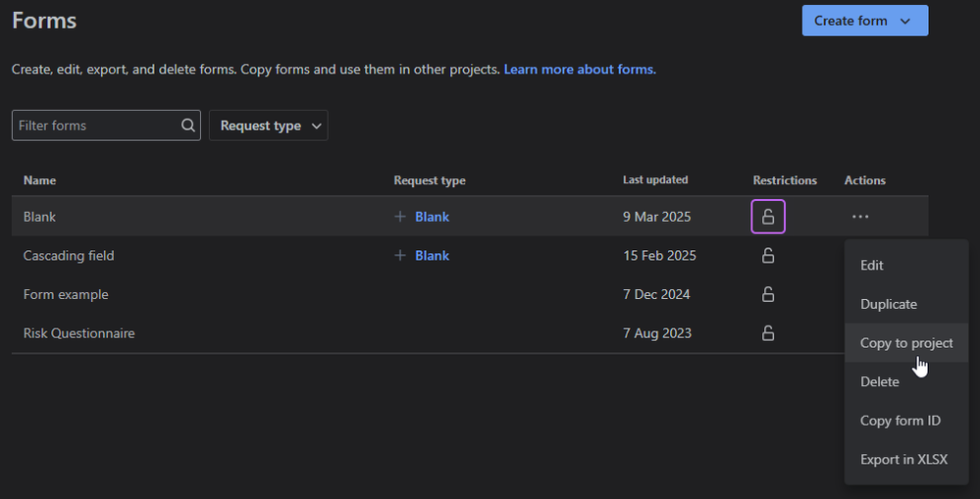Click the plus icon in Cascading field row

pos(400,256)
